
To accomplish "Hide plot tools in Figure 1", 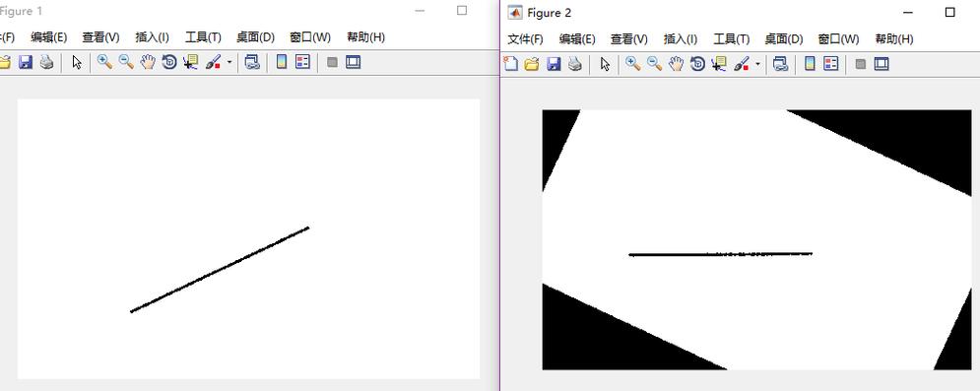I will coord(333,62).
